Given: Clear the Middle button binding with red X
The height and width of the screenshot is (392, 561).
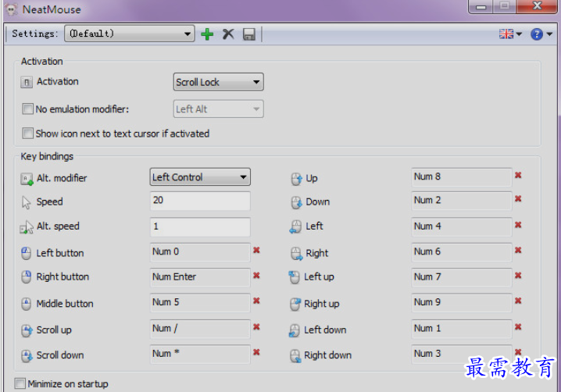Looking at the screenshot, I should click(256, 301).
